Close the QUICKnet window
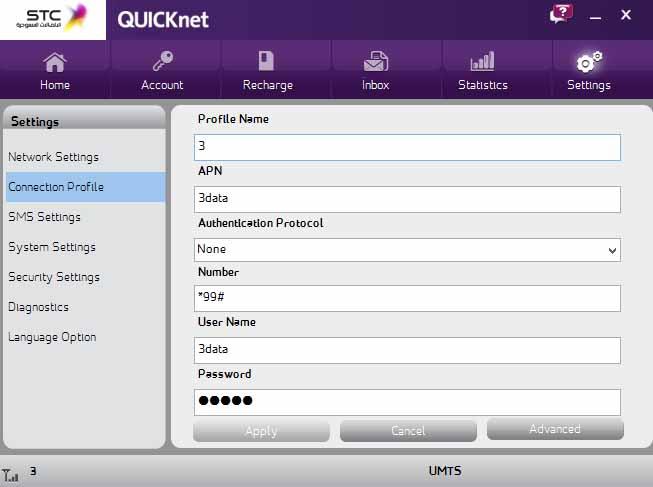This screenshot has height=487, width=653. [626, 15]
